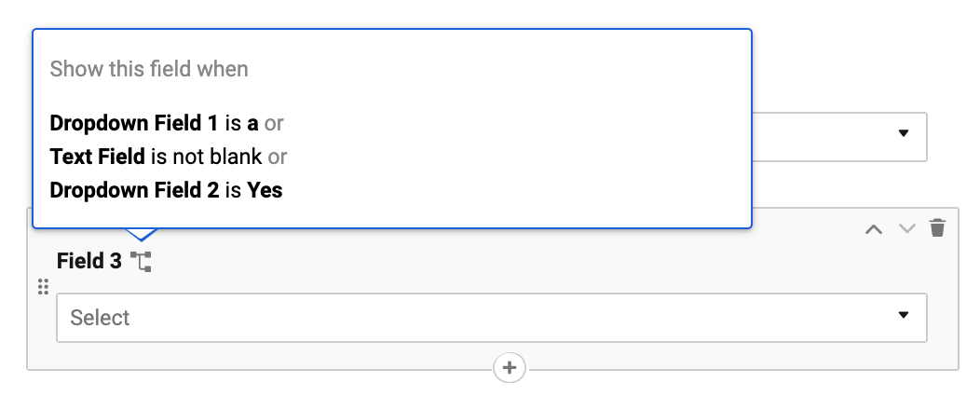
Task: Add a new field with the plus button
Action: (510, 368)
